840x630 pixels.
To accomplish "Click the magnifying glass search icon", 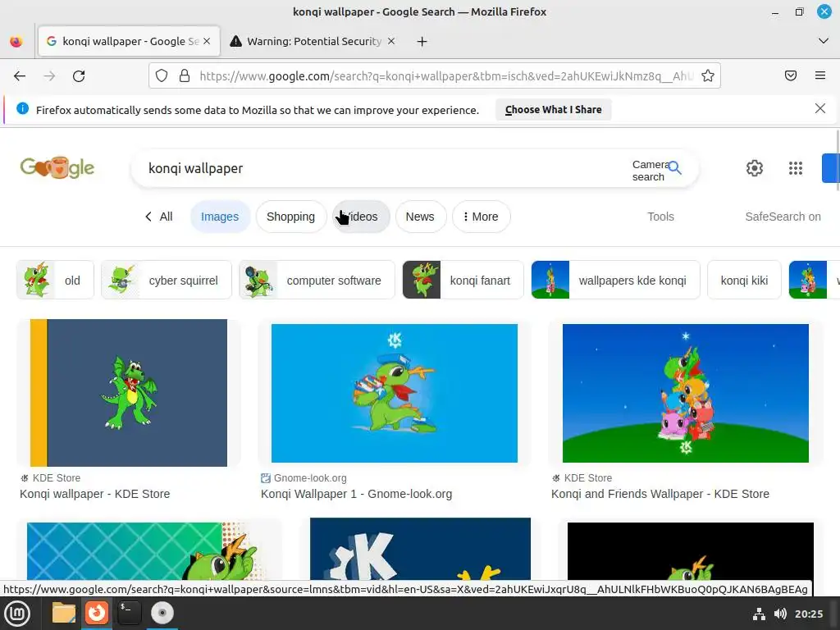I will (x=675, y=168).
